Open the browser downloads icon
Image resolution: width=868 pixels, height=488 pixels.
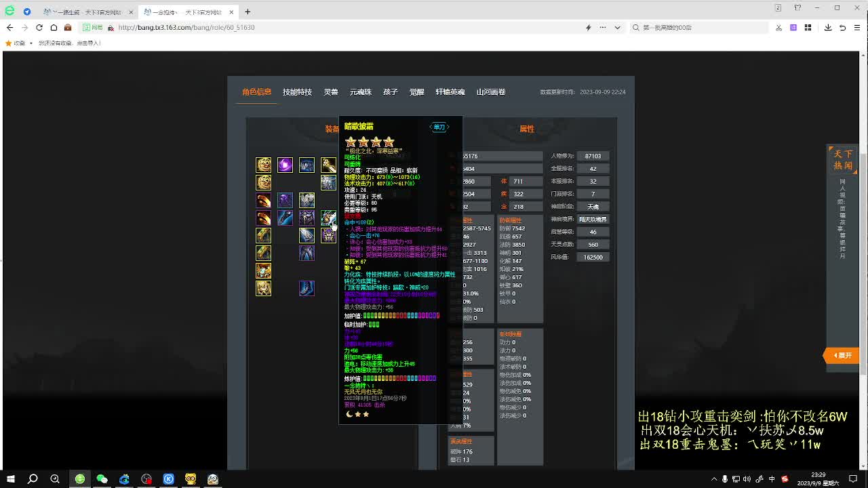click(828, 28)
